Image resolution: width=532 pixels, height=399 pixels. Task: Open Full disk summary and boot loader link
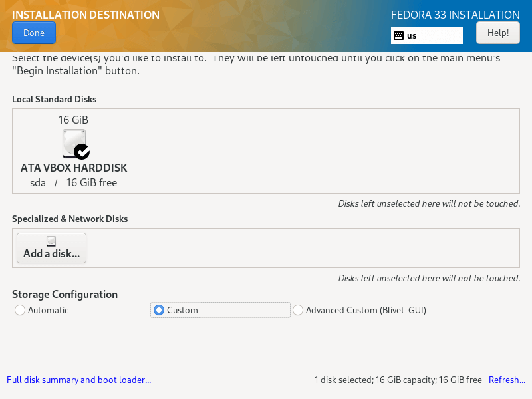tap(78, 380)
